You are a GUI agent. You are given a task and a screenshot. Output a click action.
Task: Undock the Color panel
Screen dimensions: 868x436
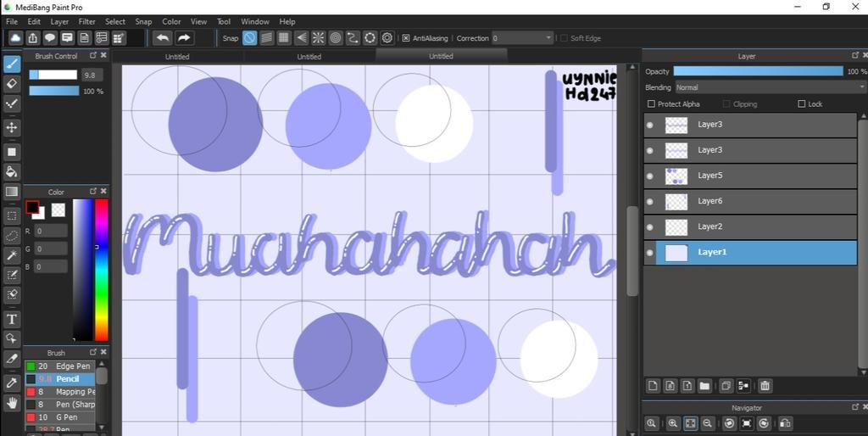[x=93, y=191]
